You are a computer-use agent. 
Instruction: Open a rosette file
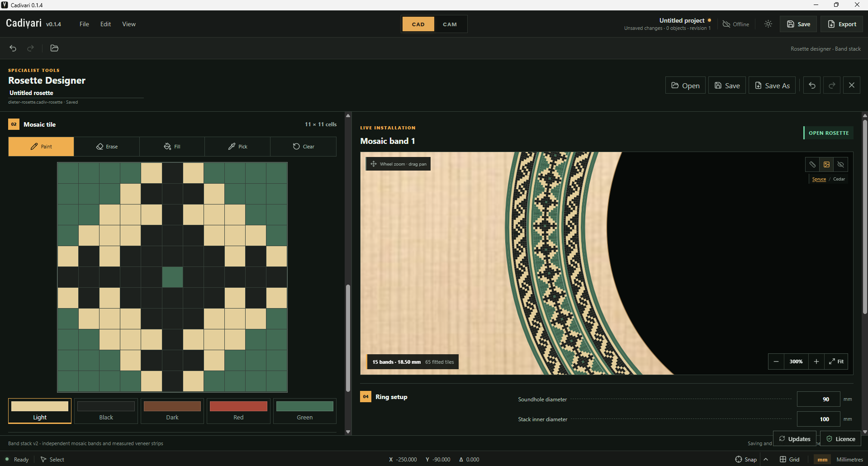tap(685, 86)
